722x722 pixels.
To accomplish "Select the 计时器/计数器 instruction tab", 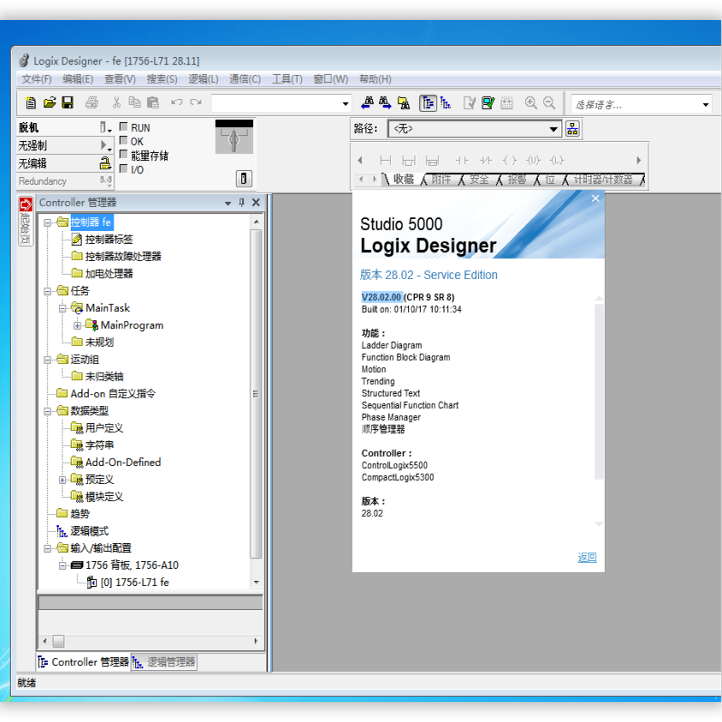I will coord(603,179).
